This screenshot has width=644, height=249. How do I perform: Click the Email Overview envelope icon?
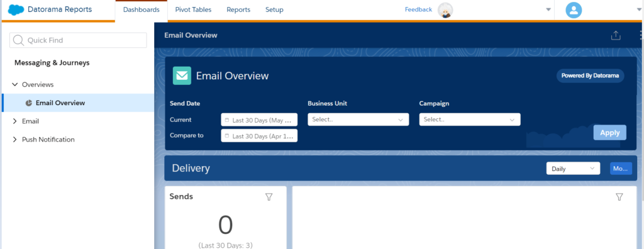click(182, 75)
